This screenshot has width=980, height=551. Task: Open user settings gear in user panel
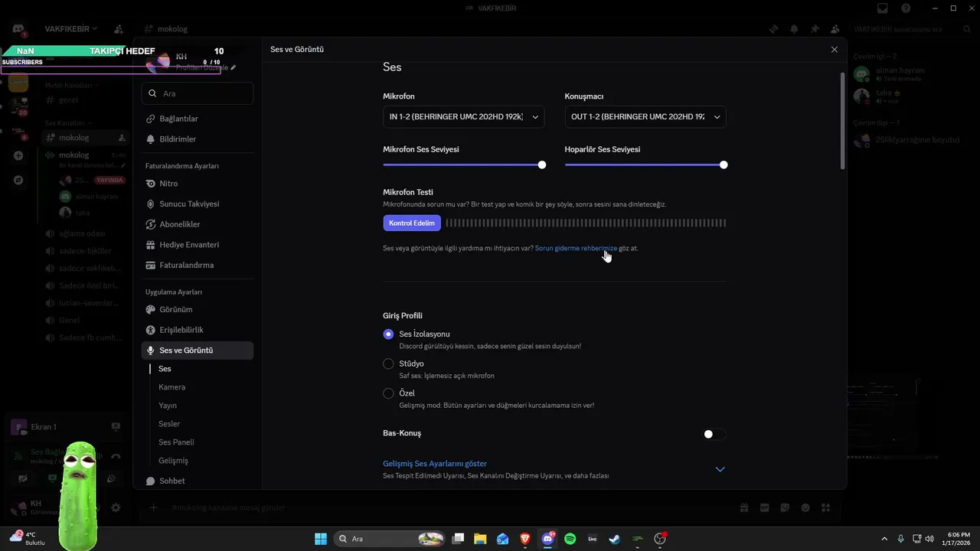point(116,507)
